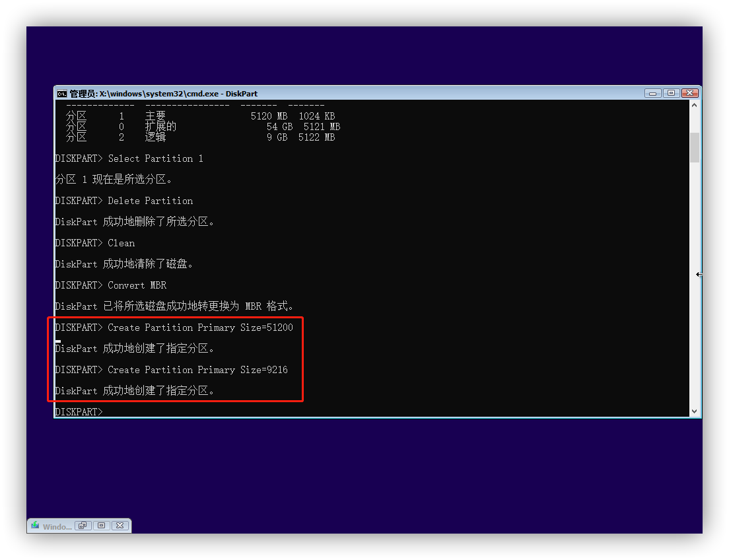Click the MBR conversion success message
Viewport: 729px width, 560px height.
(174, 306)
